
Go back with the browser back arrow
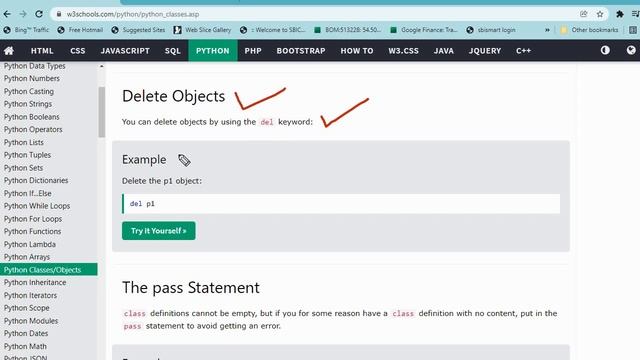(7, 14)
